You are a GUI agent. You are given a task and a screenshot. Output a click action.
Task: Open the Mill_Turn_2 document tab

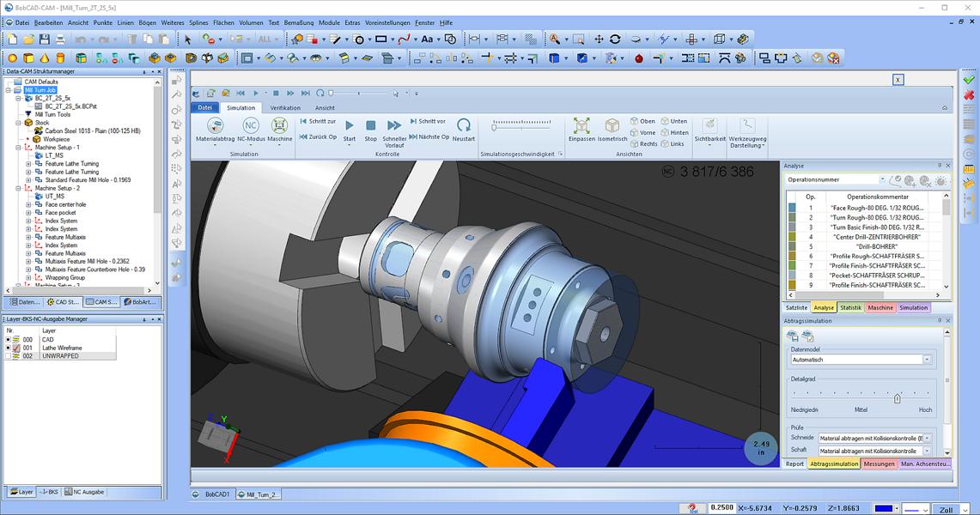259,494
